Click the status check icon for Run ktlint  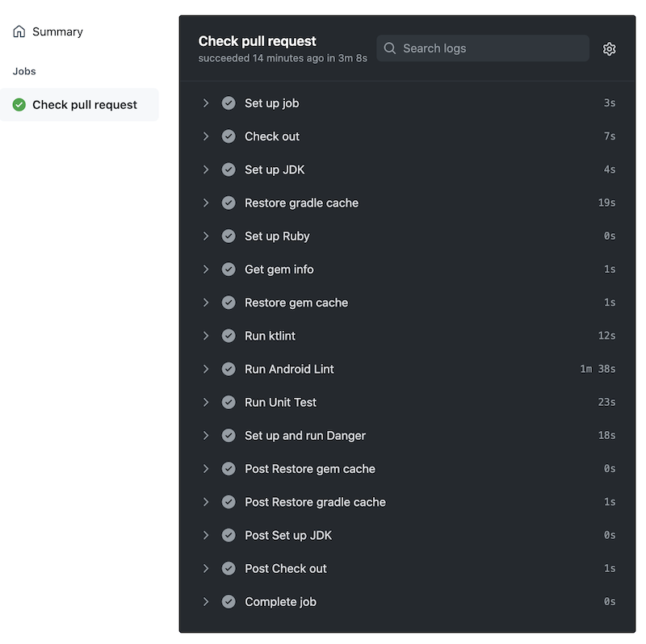pos(229,336)
